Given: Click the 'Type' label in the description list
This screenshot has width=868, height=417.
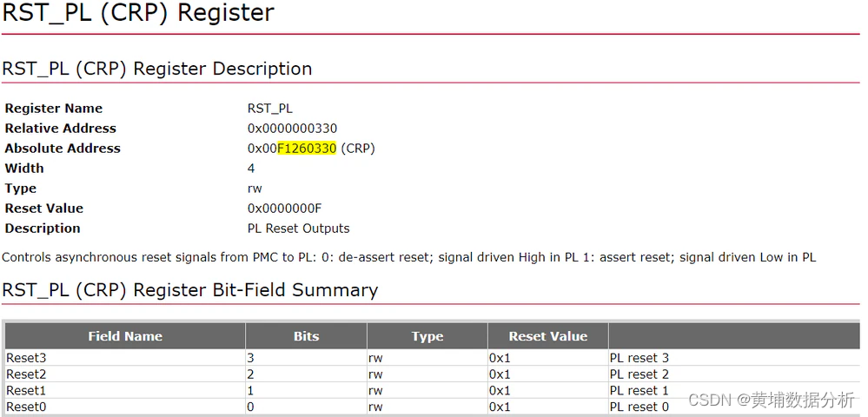Looking at the screenshot, I should pyautogui.click(x=21, y=189).
